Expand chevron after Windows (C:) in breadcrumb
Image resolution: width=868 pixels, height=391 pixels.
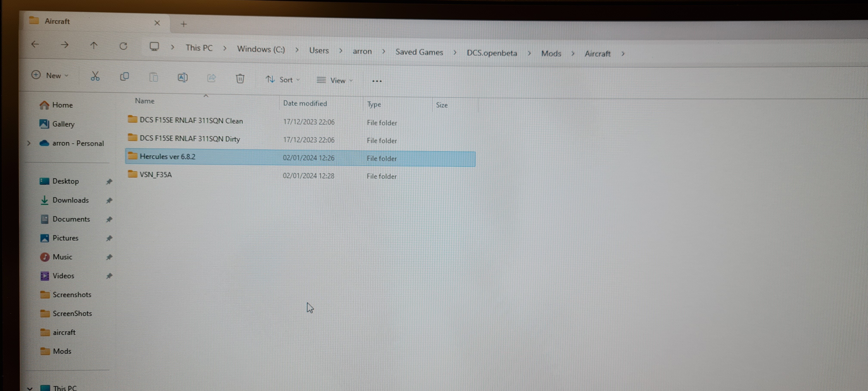297,50
